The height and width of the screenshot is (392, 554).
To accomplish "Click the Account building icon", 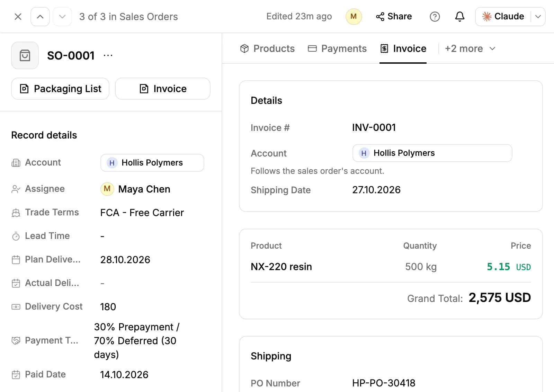I will click(16, 163).
